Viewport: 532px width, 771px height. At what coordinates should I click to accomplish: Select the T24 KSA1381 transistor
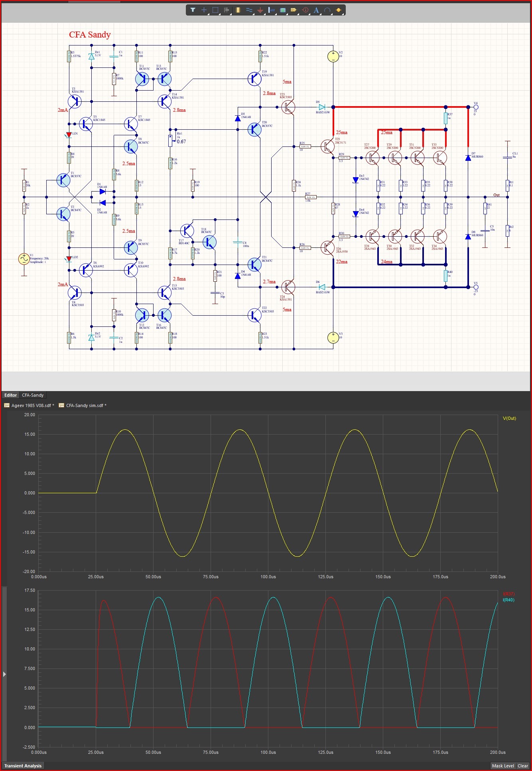tap(288, 287)
